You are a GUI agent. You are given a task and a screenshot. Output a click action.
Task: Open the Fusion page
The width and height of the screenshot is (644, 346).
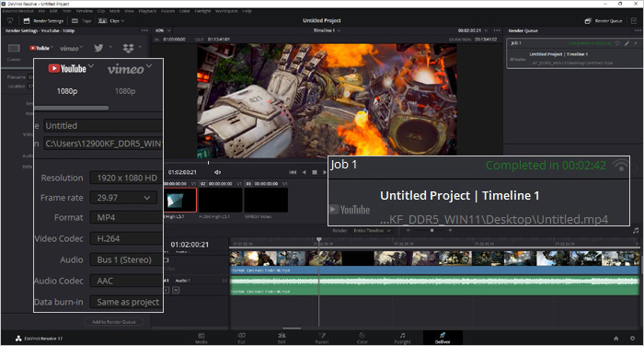pos(322,338)
